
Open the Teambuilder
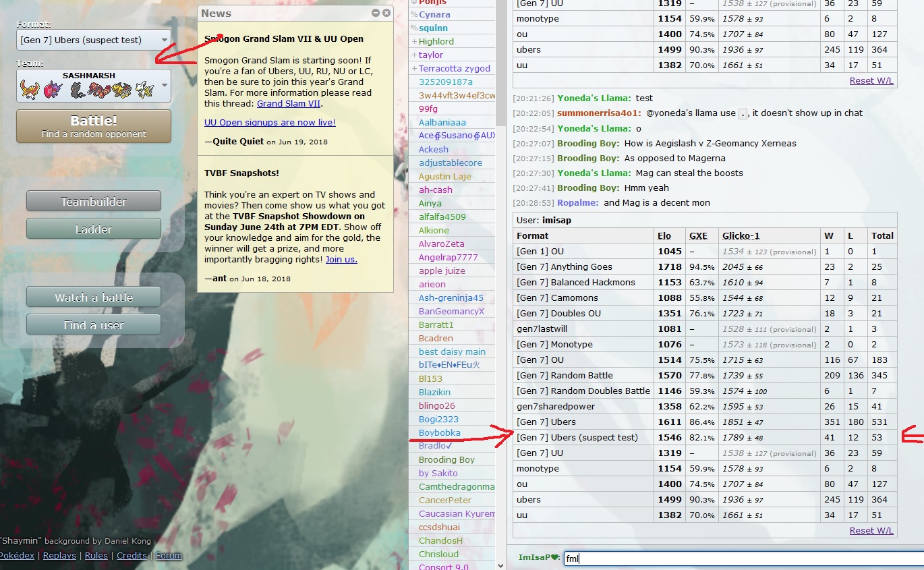click(x=94, y=202)
